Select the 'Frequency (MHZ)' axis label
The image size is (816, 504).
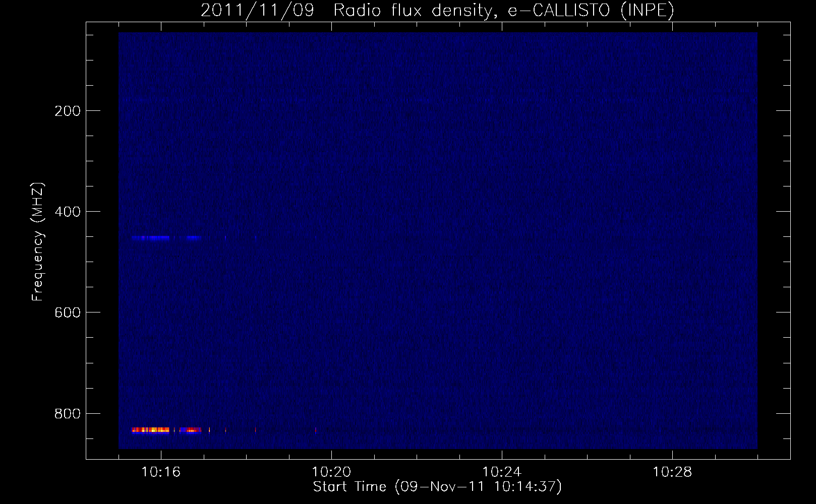coord(38,242)
